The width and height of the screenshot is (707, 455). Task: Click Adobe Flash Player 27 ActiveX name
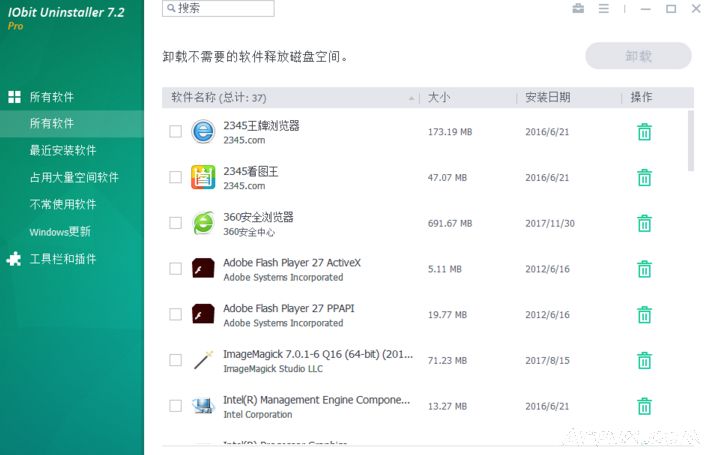pos(292,263)
